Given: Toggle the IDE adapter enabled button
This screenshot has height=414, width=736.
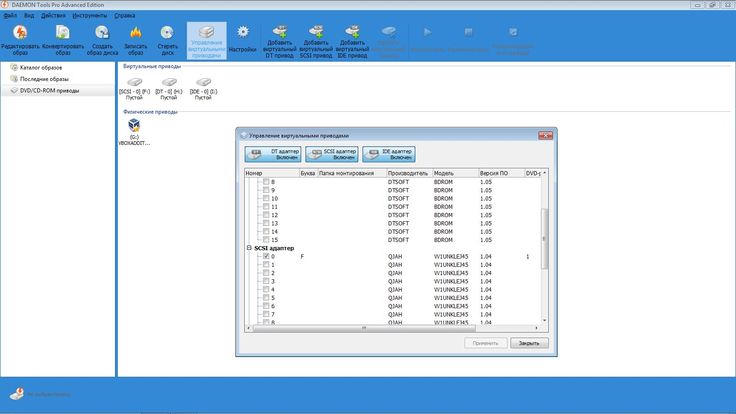Looking at the screenshot, I should (389, 154).
